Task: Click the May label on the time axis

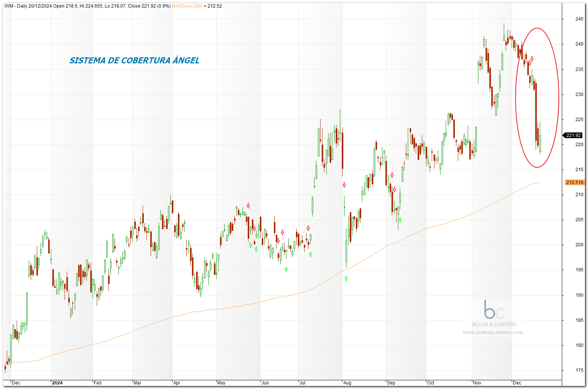Action: [x=222, y=383]
